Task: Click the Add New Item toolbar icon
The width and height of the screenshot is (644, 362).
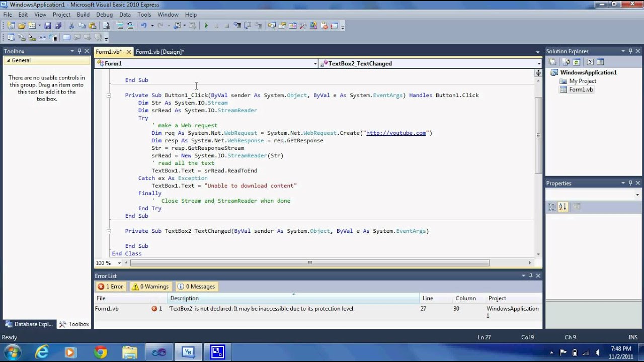Action: (x=32, y=26)
